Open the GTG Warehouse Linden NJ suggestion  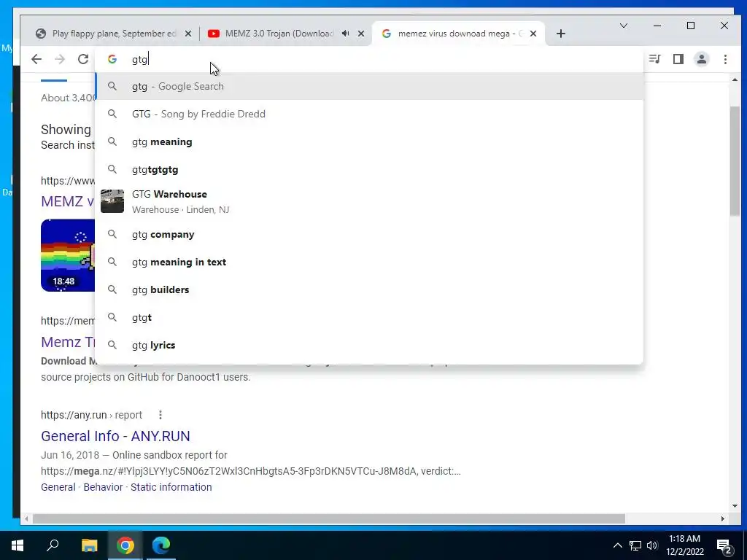point(369,201)
